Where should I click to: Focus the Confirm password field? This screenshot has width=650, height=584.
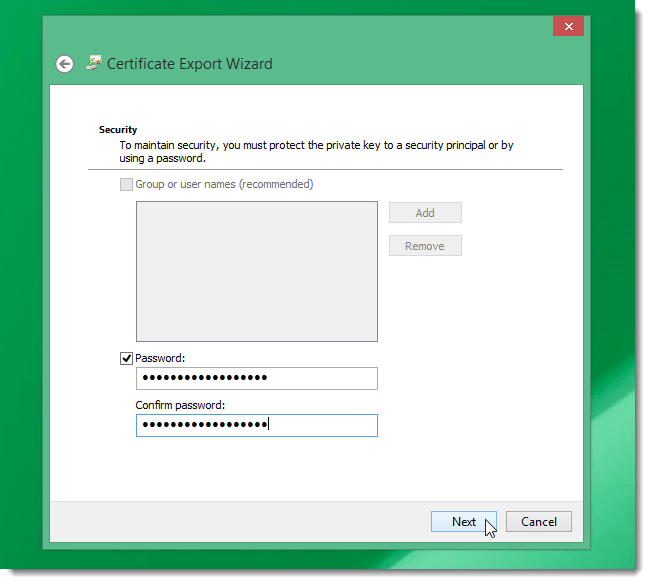257,425
